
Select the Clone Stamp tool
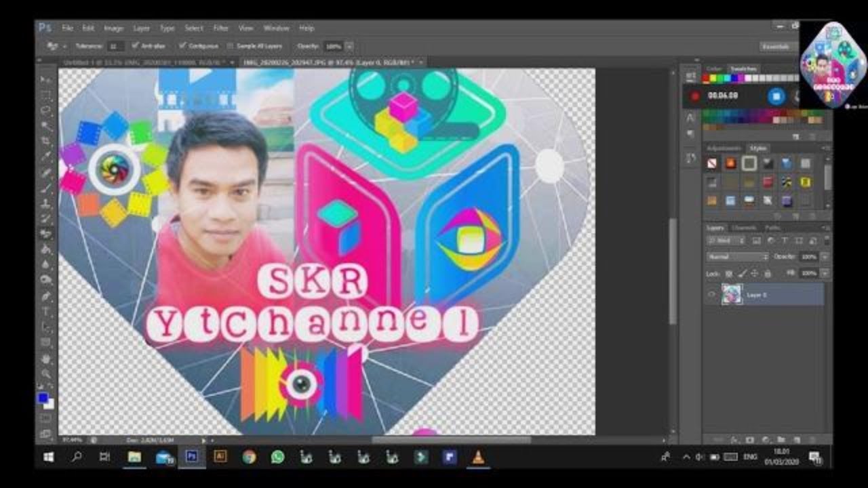46,203
